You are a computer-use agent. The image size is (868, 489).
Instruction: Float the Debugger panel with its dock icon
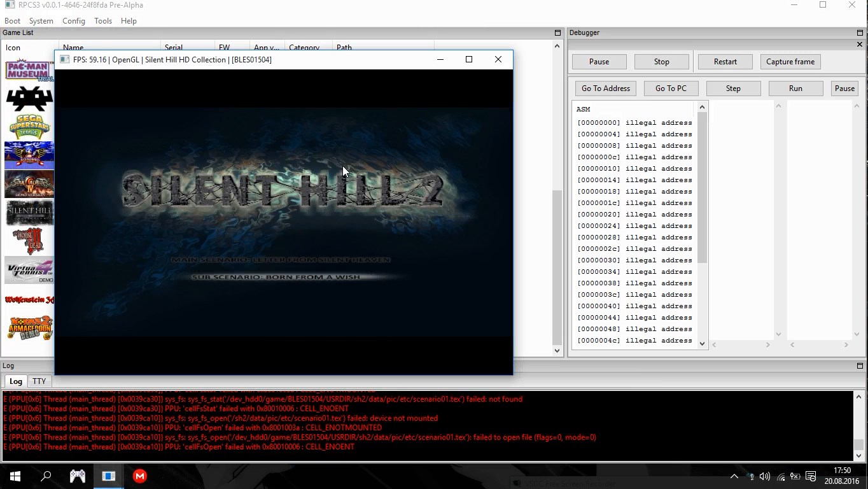[x=860, y=32]
